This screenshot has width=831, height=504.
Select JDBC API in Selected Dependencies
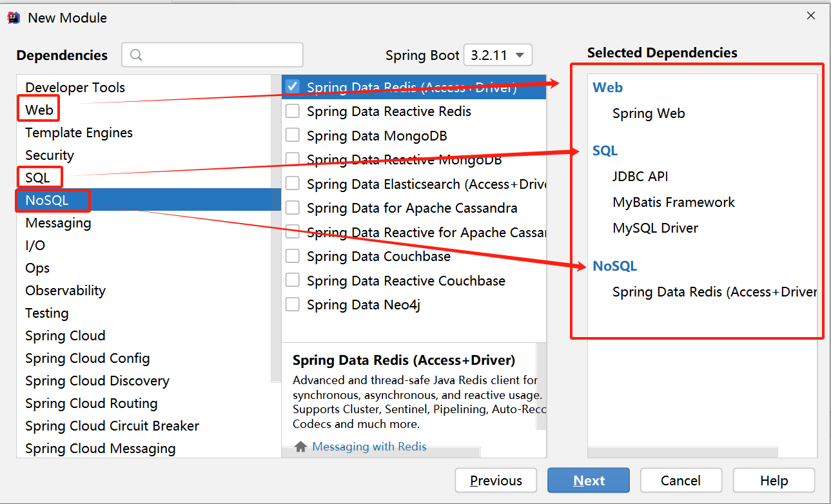640,176
